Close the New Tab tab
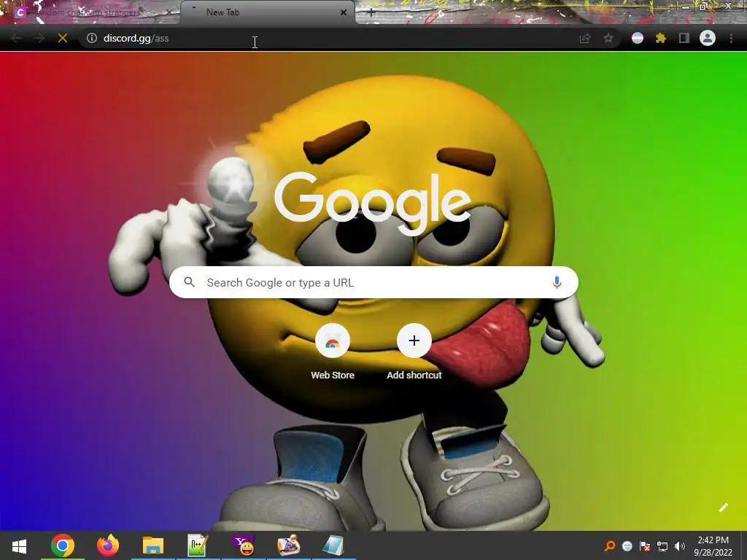This screenshot has height=560, width=747. tap(344, 13)
